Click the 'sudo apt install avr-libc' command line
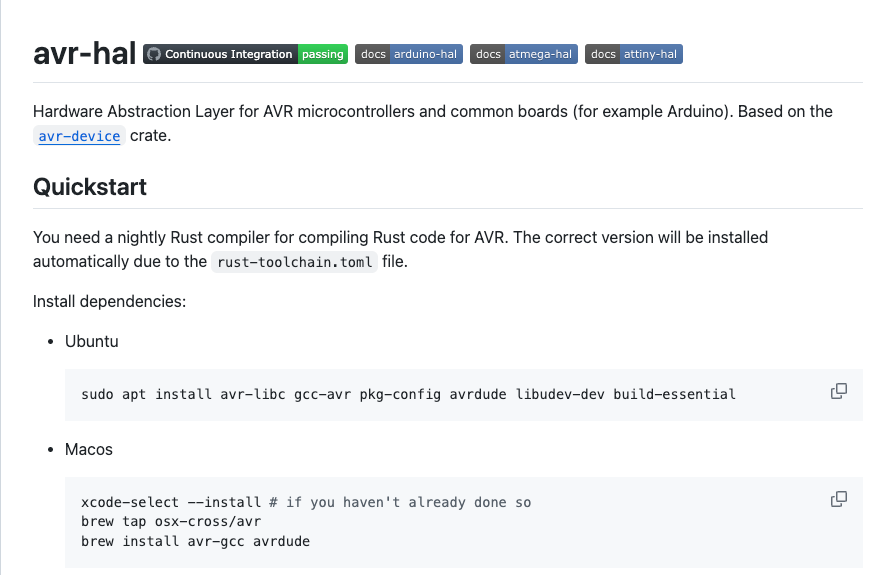 408,394
